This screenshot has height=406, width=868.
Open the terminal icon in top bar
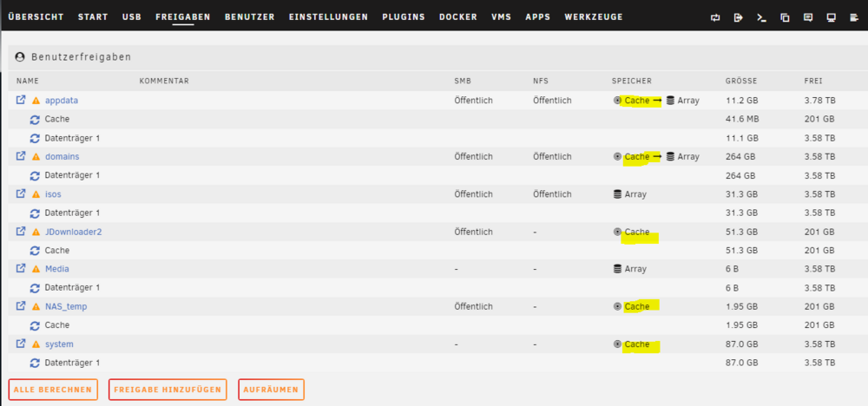pos(762,17)
